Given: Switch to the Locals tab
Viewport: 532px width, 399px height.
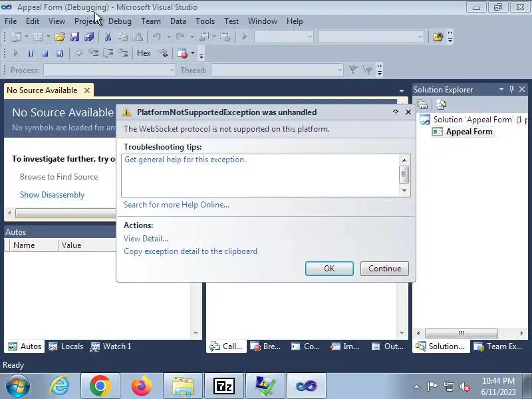Looking at the screenshot, I should [66, 346].
